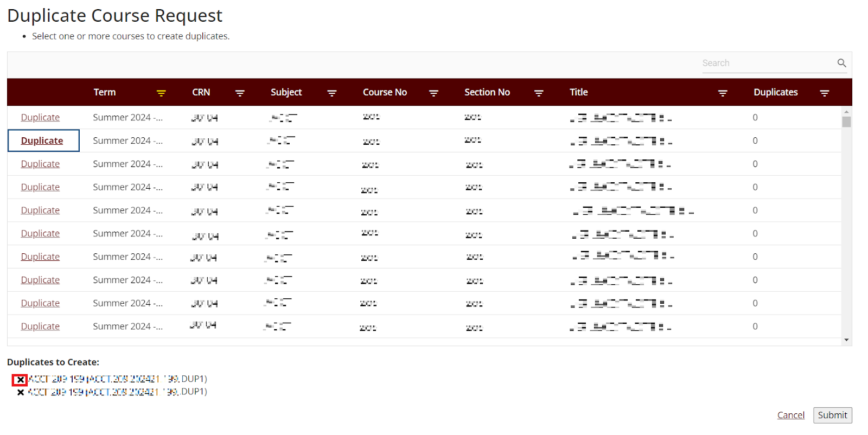The height and width of the screenshot is (435, 868).
Task: Click Duplicate link in fourth row
Action: pos(40,187)
